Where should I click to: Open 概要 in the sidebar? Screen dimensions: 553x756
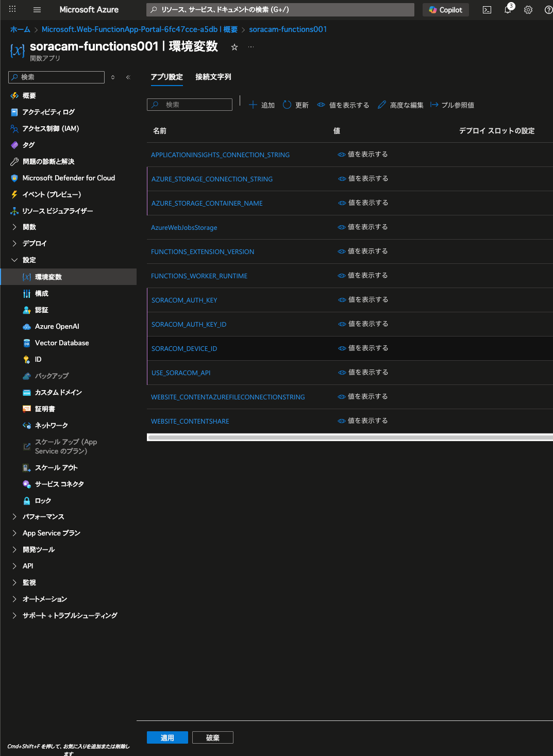[x=29, y=96]
